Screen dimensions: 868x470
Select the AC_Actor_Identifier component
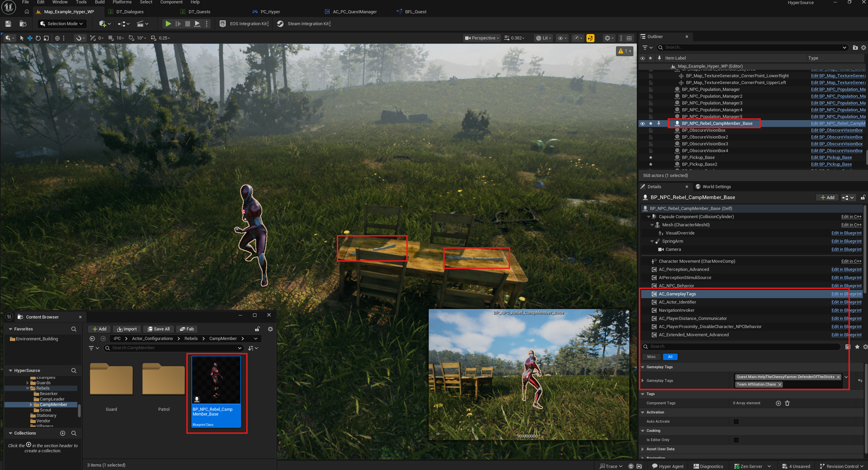click(x=677, y=302)
